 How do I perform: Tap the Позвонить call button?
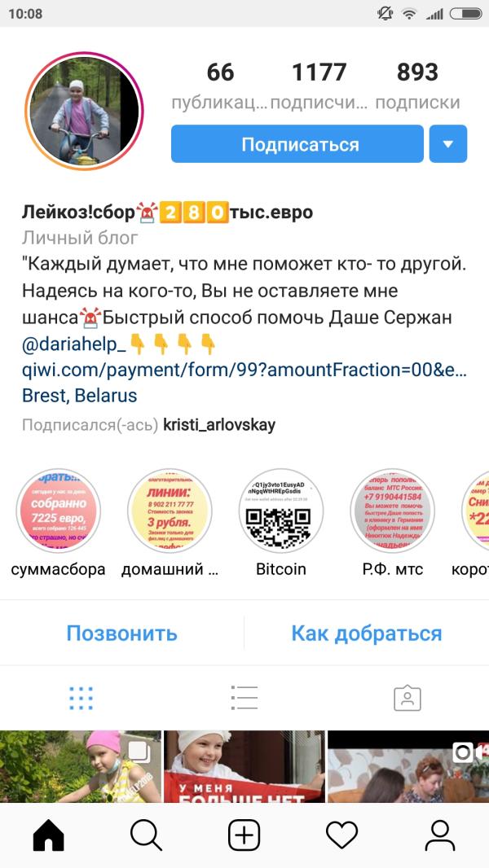pyautogui.click(x=121, y=633)
